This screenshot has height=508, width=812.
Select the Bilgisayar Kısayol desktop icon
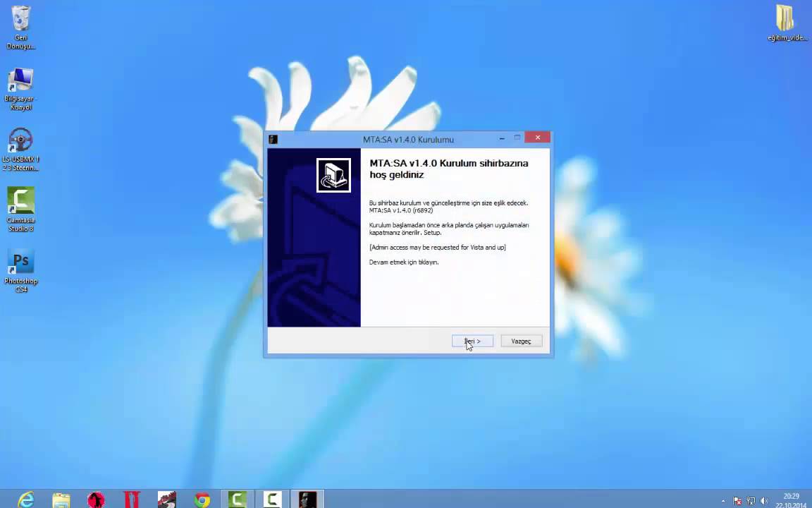click(x=20, y=89)
